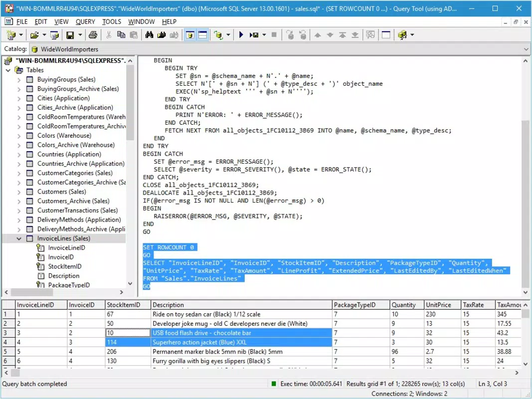Toggle the catalog browser panel icon
Screen dimensions: 532x399
[190, 35]
